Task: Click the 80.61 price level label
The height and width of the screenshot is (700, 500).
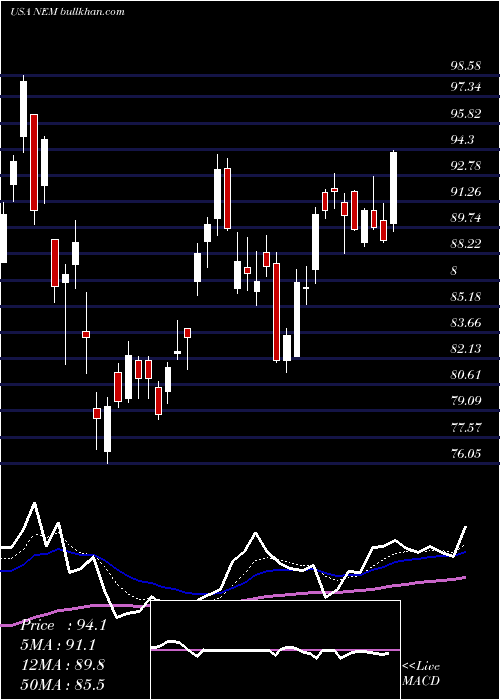Action: [x=466, y=374]
